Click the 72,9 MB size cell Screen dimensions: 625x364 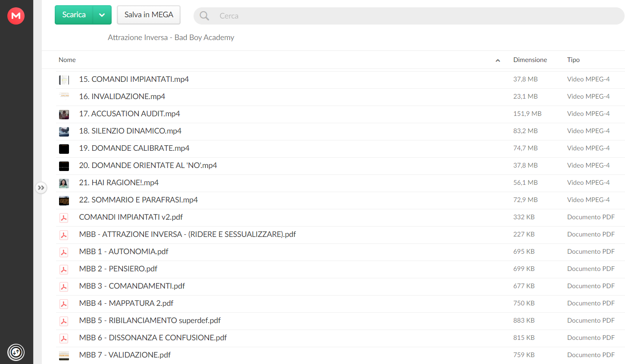coord(525,200)
